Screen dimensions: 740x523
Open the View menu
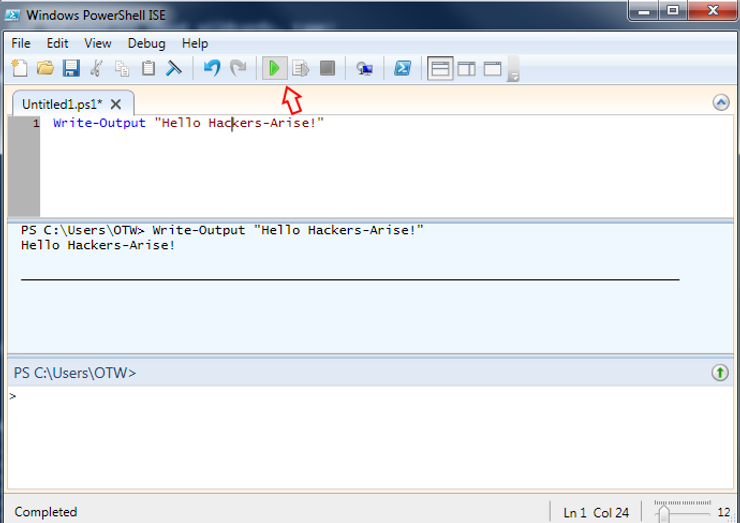click(98, 43)
